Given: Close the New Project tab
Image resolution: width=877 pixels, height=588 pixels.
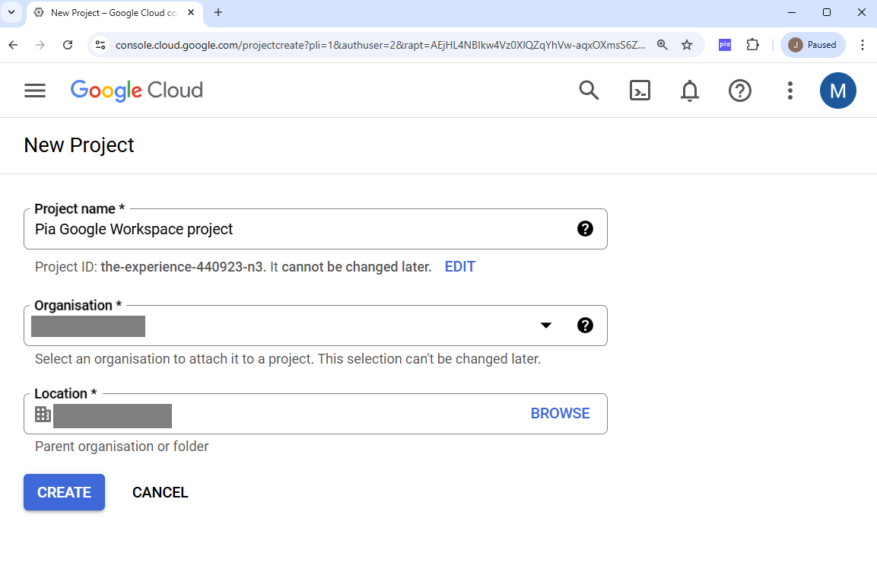Looking at the screenshot, I should (191, 12).
